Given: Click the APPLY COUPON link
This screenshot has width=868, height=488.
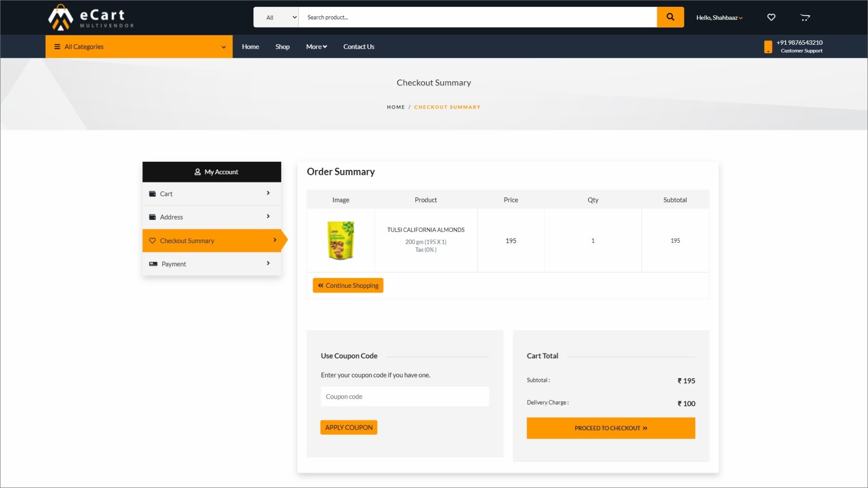Looking at the screenshot, I should coord(349,427).
